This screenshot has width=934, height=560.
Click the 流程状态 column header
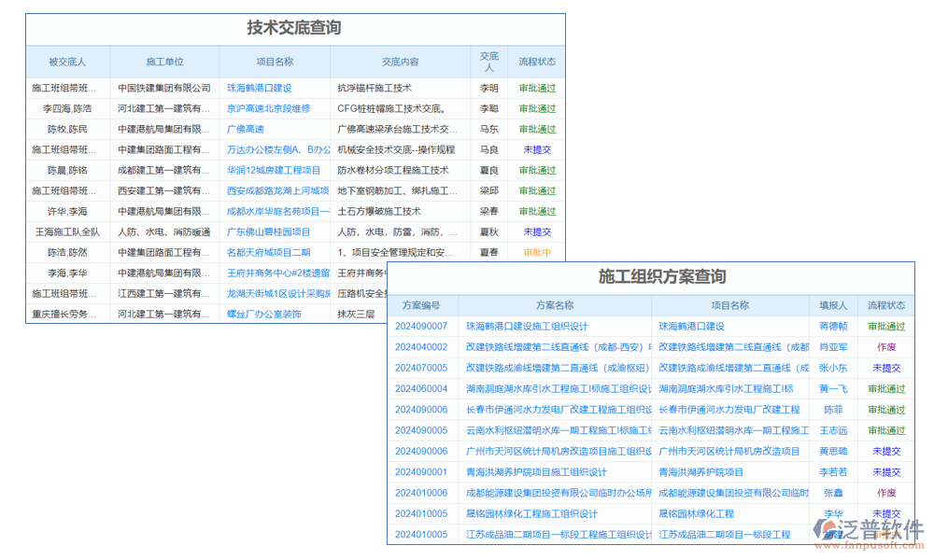coord(535,60)
